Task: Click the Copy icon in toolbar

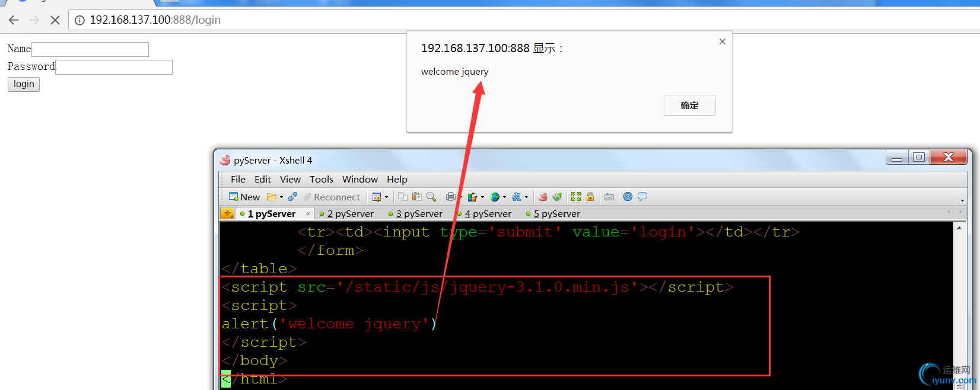Action: pos(403,197)
